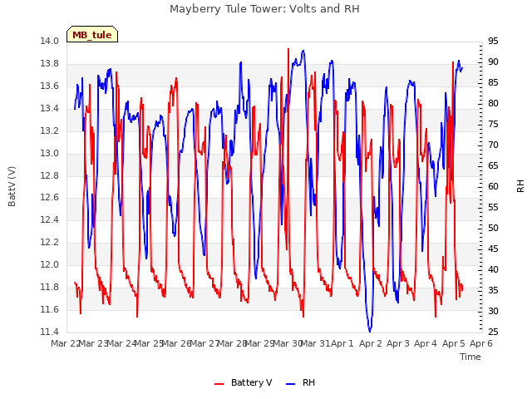The image size is (532, 399).
Task: Click the BattV (V) axis label
Action: (12, 186)
